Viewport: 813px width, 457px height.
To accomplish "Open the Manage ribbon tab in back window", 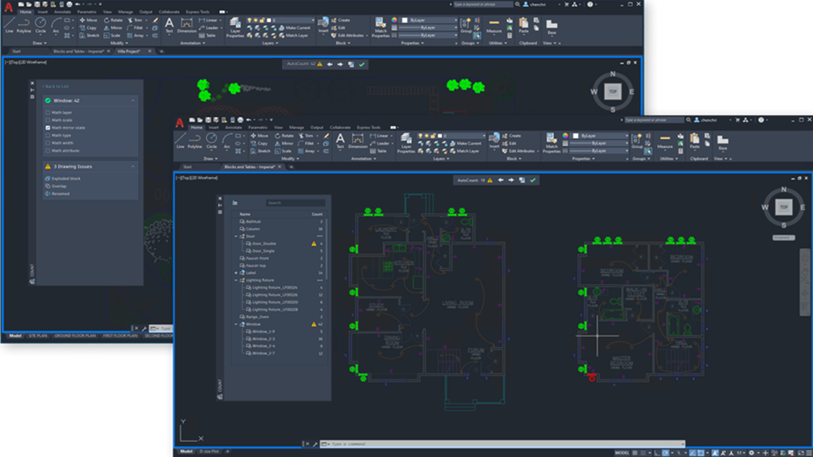I will tap(125, 12).
